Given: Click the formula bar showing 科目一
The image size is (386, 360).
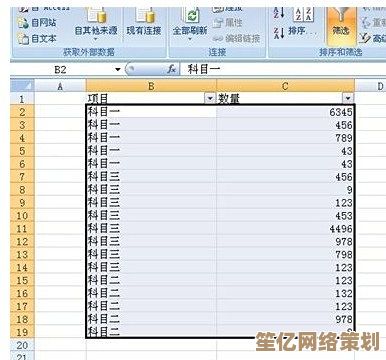Looking at the screenshot, I should [283, 69].
